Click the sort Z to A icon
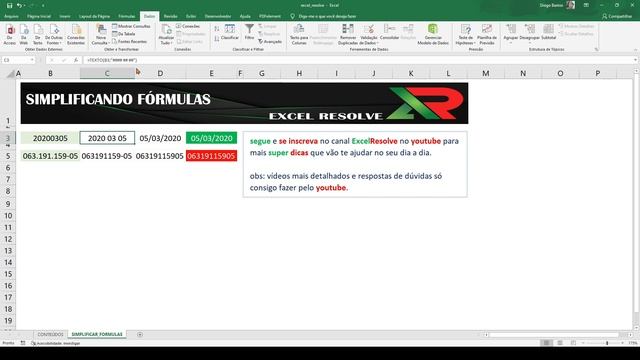 click(x=217, y=38)
